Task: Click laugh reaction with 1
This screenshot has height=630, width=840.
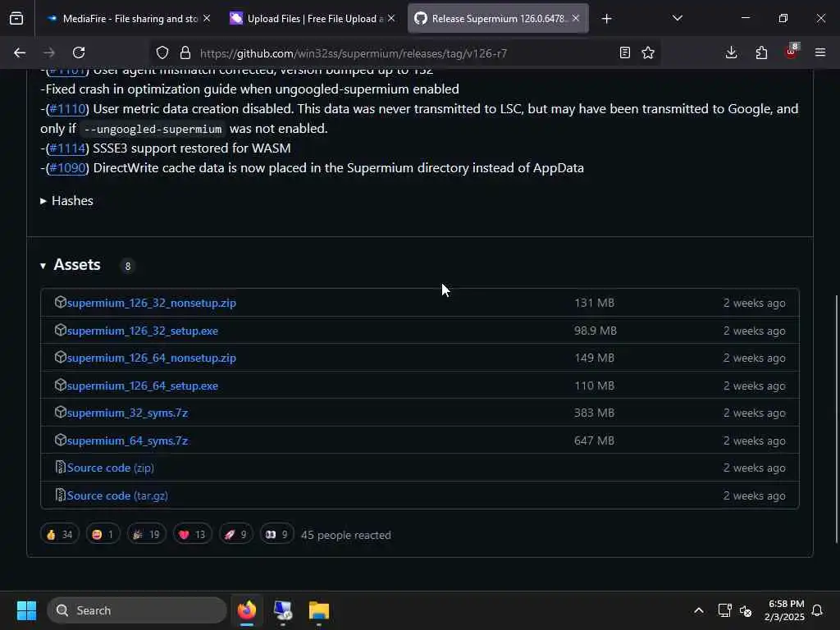Action: (103, 534)
